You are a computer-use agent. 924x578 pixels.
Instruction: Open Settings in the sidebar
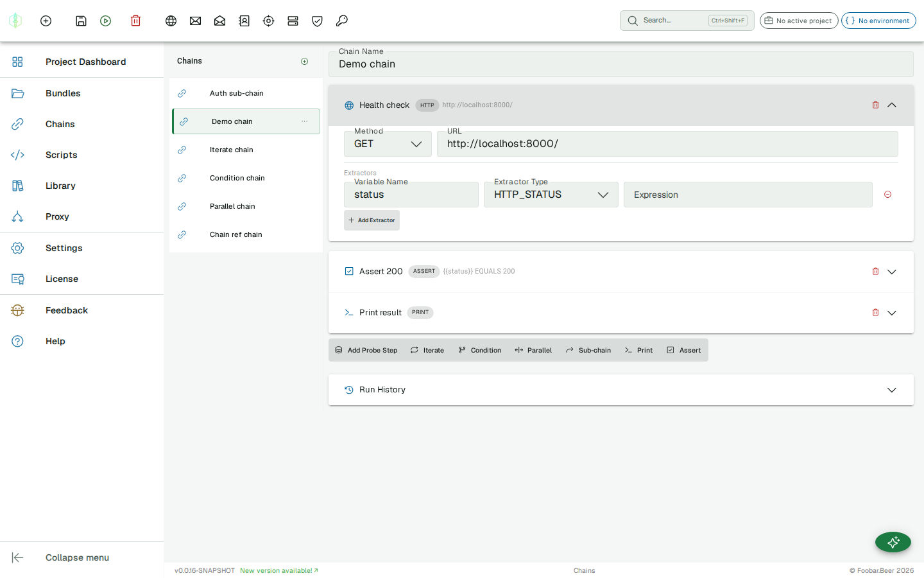coord(82,248)
